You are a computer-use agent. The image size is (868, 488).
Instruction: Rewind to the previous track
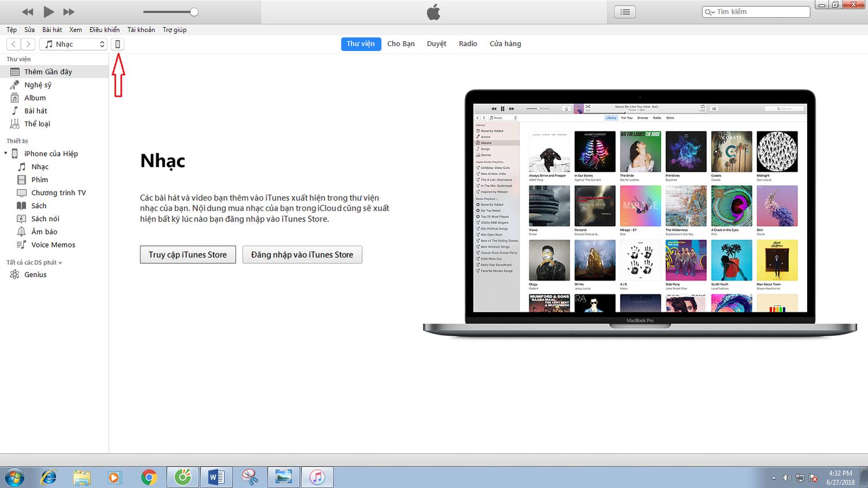(x=28, y=12)
